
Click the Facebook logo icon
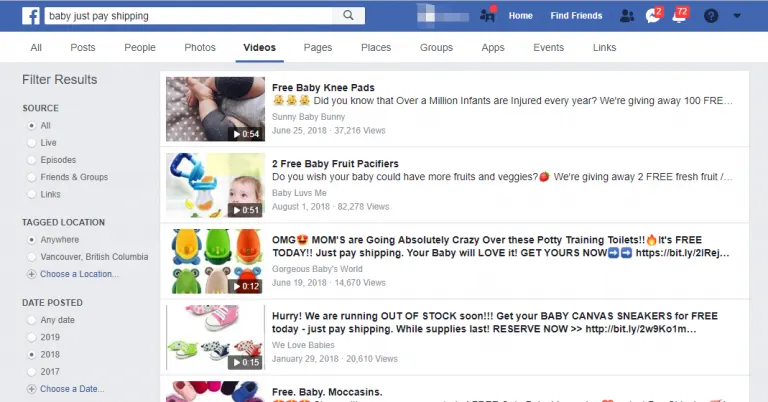click(x=16, y=16)
